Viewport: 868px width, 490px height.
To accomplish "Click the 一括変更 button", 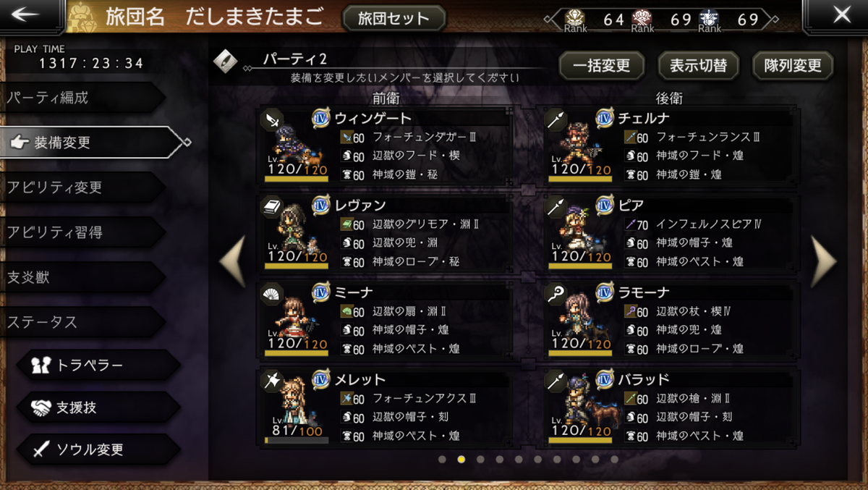I will 602,66.
